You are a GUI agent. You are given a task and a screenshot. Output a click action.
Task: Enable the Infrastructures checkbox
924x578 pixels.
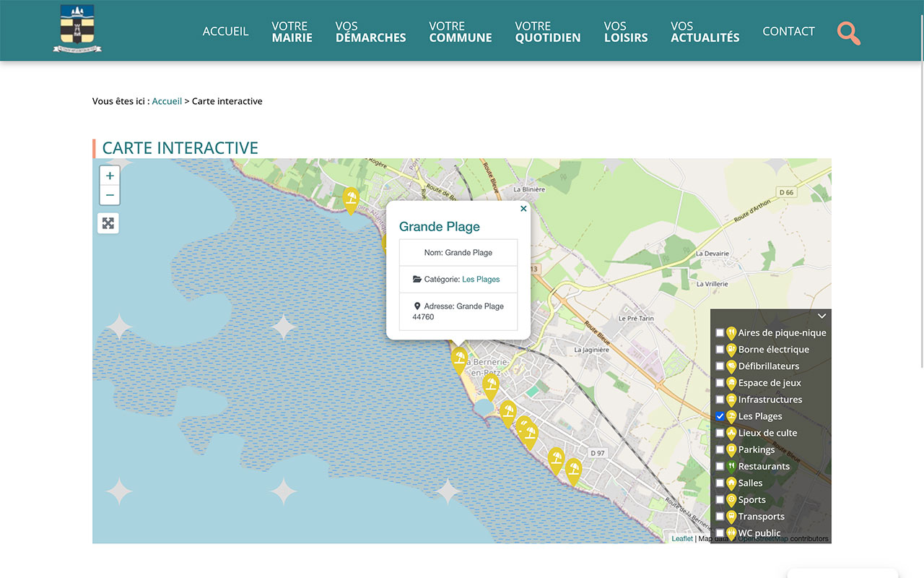click(x=720, y=400)
